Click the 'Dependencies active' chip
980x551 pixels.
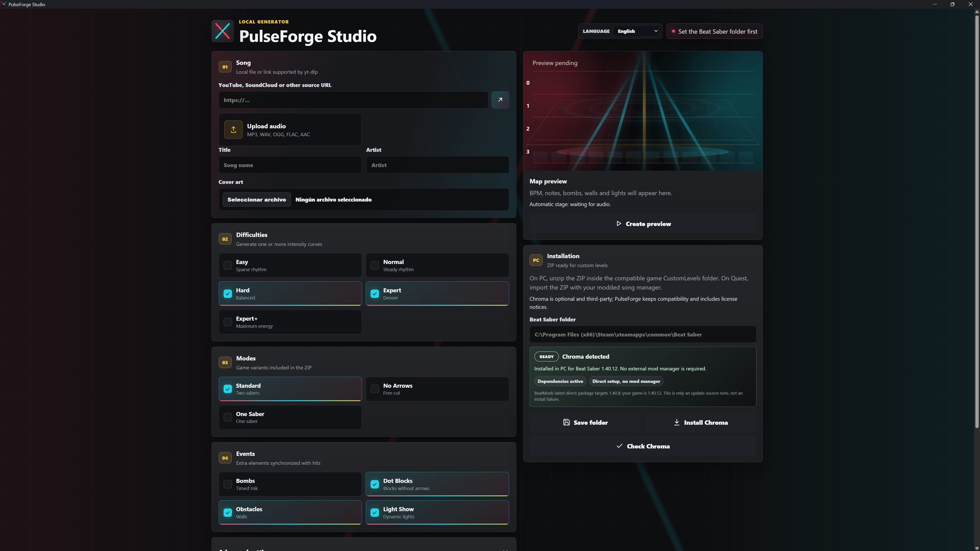(560, 381)
